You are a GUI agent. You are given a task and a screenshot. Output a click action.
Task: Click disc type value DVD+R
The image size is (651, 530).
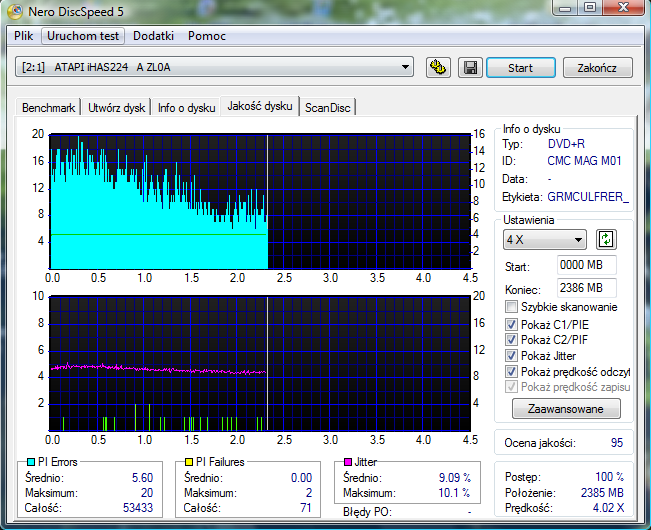[566, 144]
